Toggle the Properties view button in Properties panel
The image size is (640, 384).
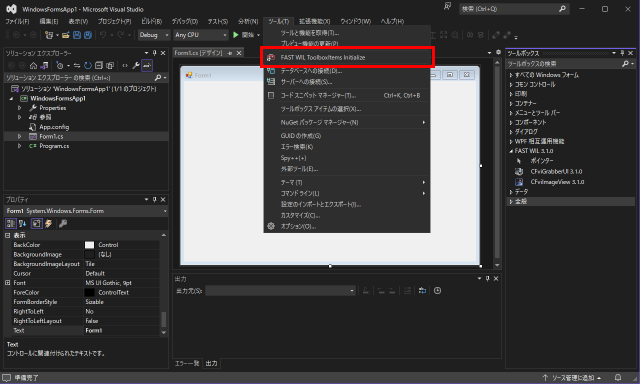pyautogui.click(x=37, y=224)
